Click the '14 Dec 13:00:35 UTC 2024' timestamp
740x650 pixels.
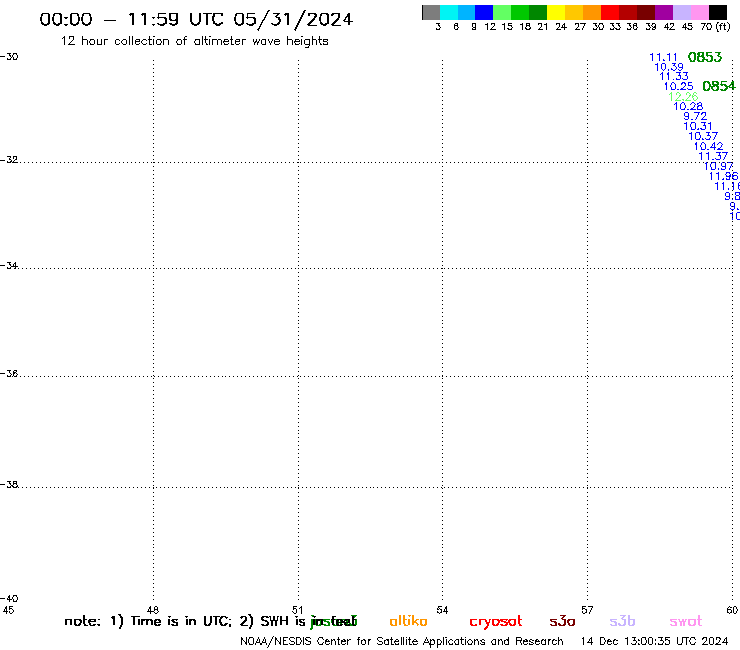coord(655,641)
